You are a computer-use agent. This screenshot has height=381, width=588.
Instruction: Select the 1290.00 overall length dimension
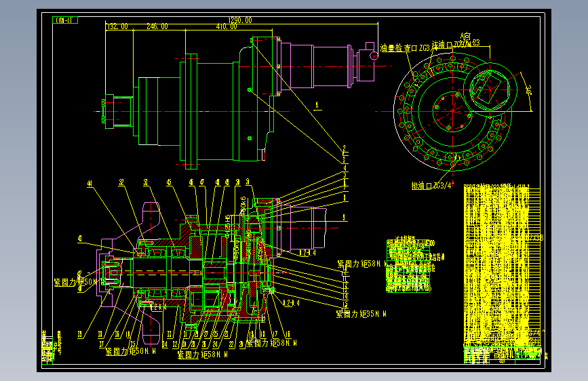point(240,20)
